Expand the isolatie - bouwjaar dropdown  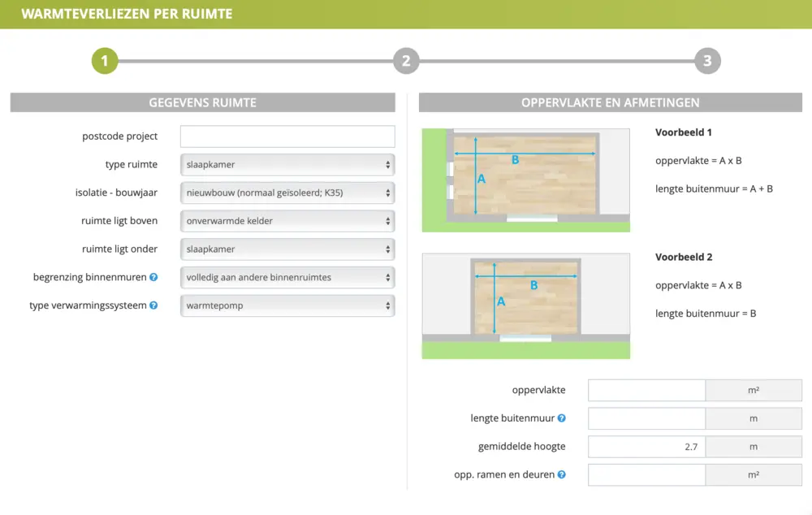(287, 193)
